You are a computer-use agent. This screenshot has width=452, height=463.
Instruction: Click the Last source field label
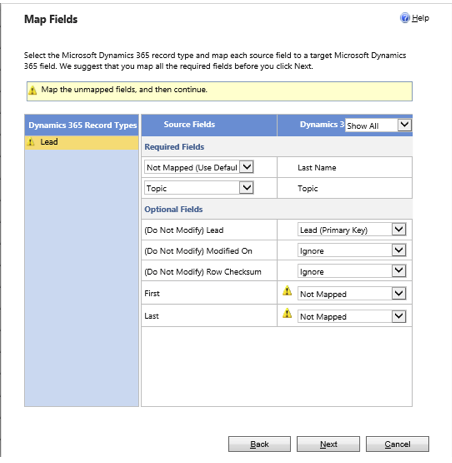coord(152,316)
